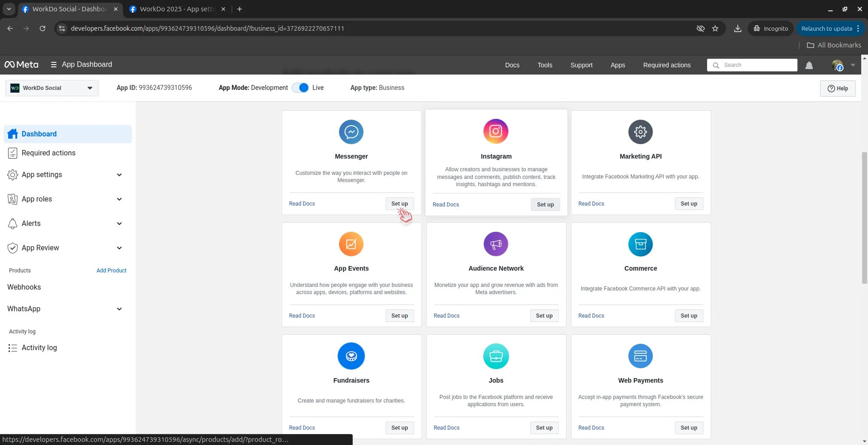Click the Messenger product icon
Image resolution: width=868 pixels, height=445 pixels.
point(351,132)
